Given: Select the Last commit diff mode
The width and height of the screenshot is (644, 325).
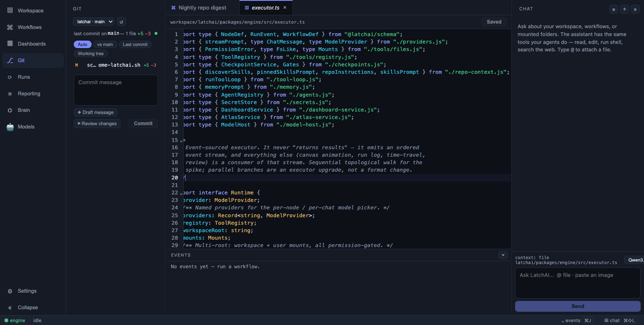Looking at the screenshot, I should tap(135, 44).
